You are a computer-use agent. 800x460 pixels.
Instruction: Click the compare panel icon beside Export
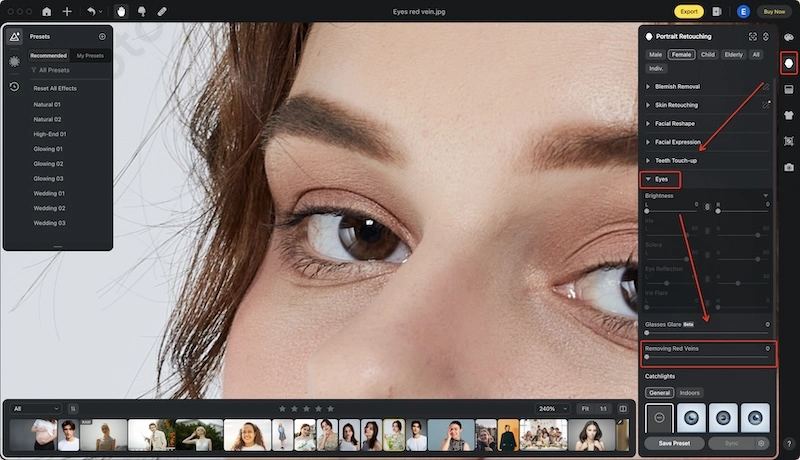click(717, 11)
